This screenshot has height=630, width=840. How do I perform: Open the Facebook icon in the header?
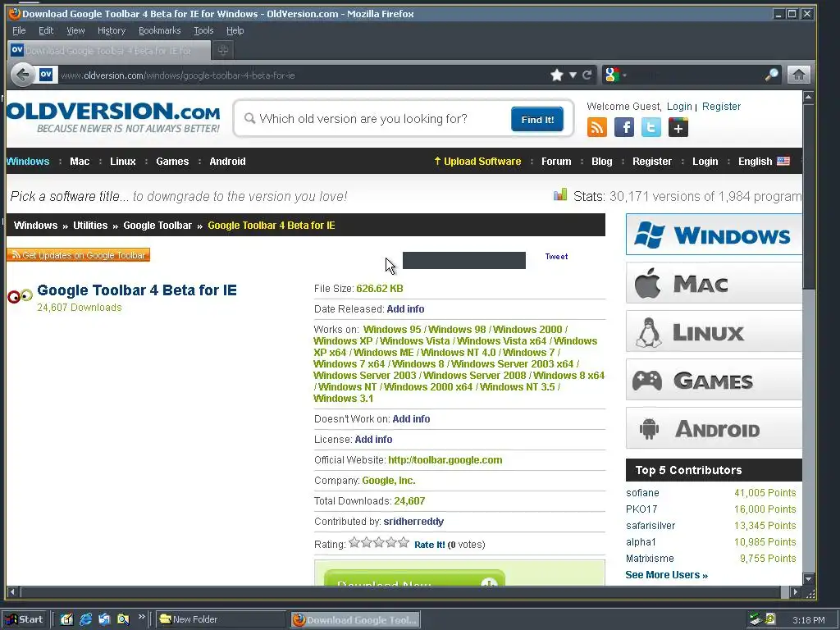(x=624, y=127)
